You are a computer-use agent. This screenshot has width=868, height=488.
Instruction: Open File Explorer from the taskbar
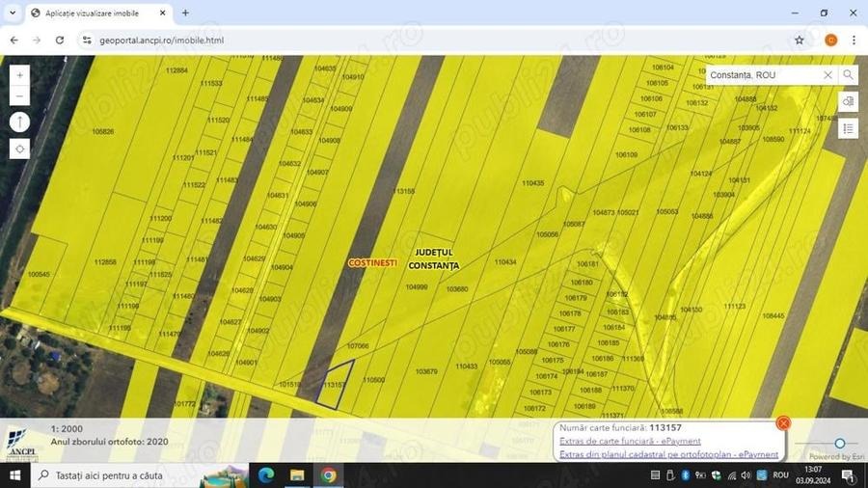pos(297,475)
